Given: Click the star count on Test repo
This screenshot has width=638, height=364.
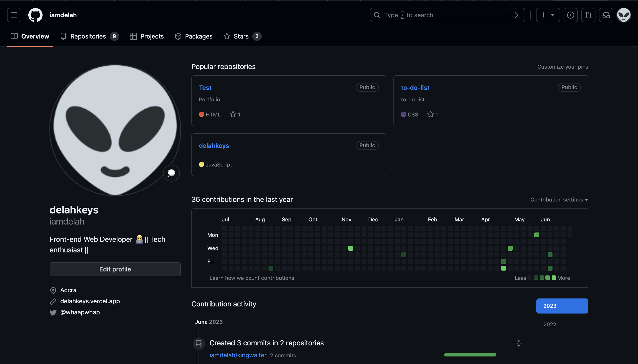Looking at the screenshot, I should tap(235, 114).
